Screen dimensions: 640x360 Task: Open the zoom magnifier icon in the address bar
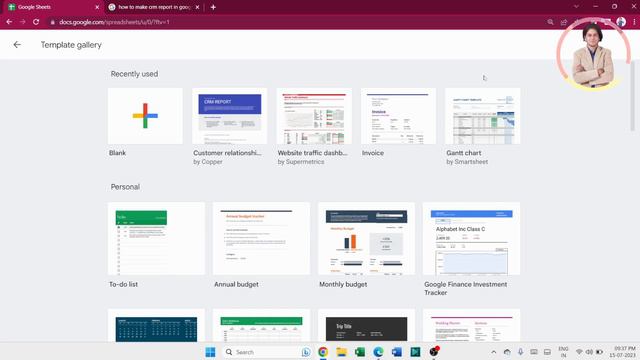point(550,22)
